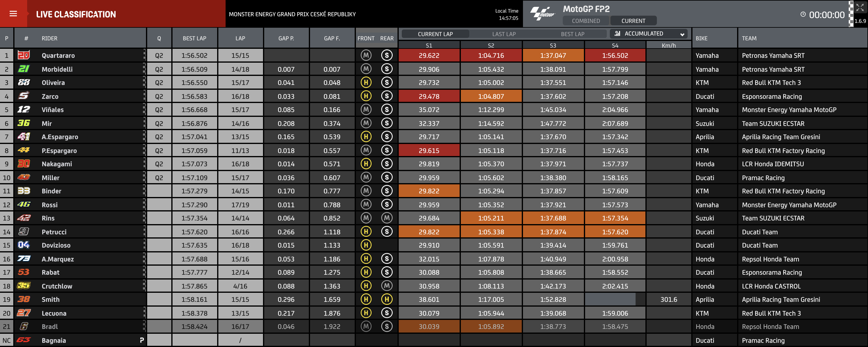Click the S1 sector column header

429,45
